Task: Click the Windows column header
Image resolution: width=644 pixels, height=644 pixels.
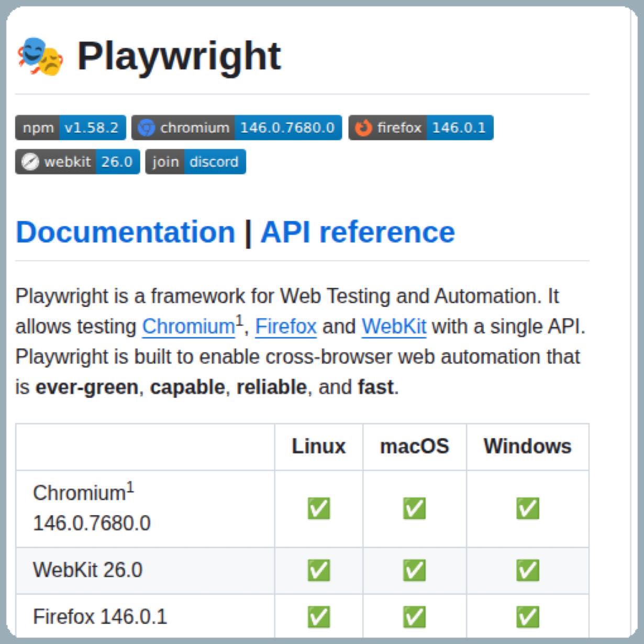Action: click(x=527, y=447)
